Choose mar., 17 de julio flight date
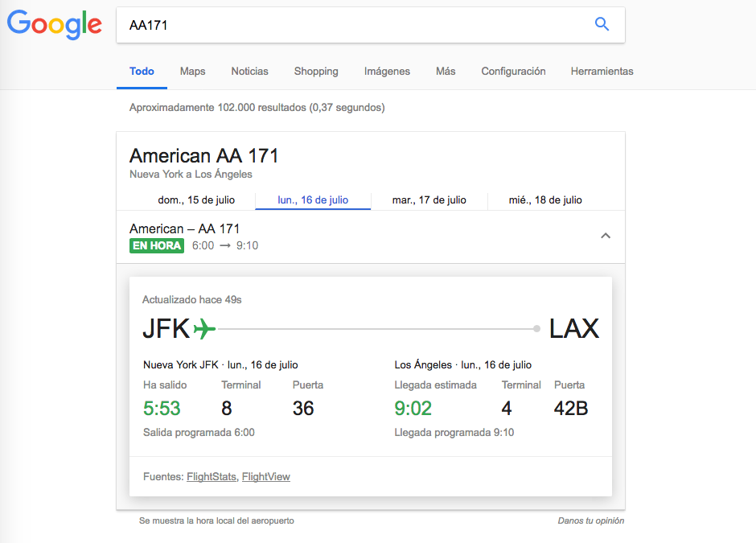 429,200
